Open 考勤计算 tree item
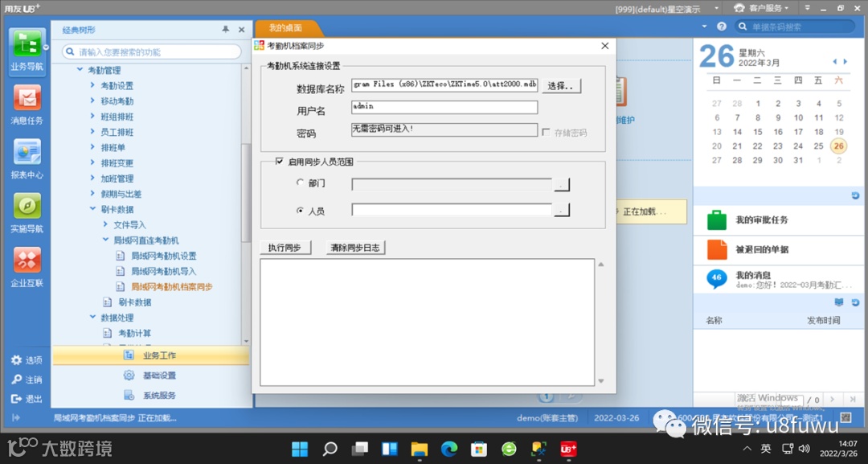The width and height of the screenshot is (868, 464). click(x=134, y=333)
